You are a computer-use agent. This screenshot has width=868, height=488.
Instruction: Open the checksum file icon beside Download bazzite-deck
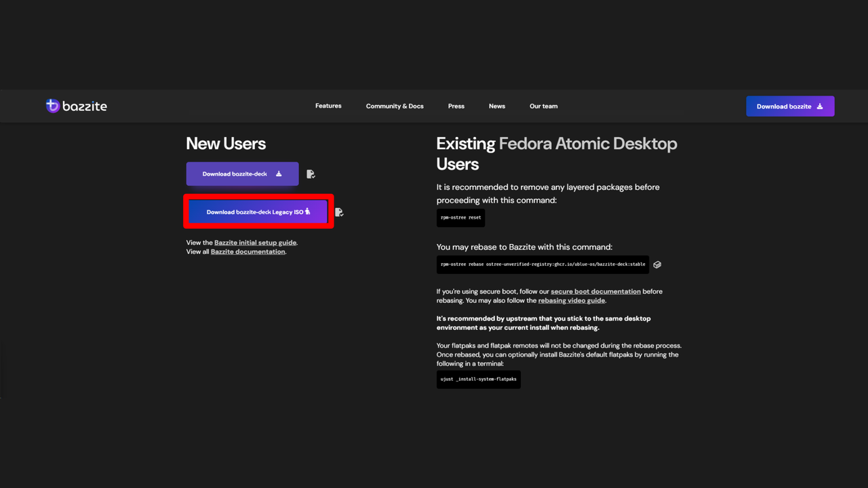coord(311,174)
